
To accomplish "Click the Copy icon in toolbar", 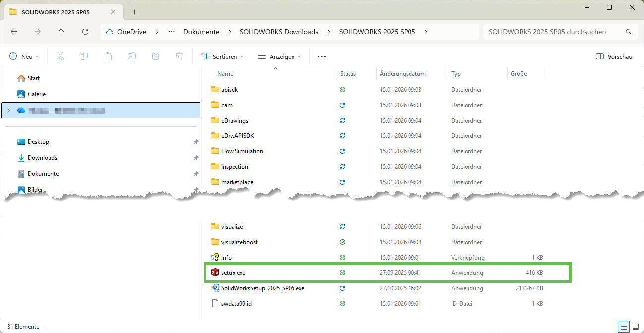I will click(84, 57).
